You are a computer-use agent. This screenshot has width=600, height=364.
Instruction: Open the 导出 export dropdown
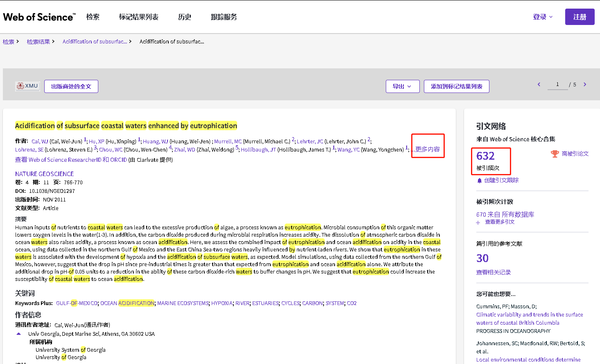click(403, 86)
